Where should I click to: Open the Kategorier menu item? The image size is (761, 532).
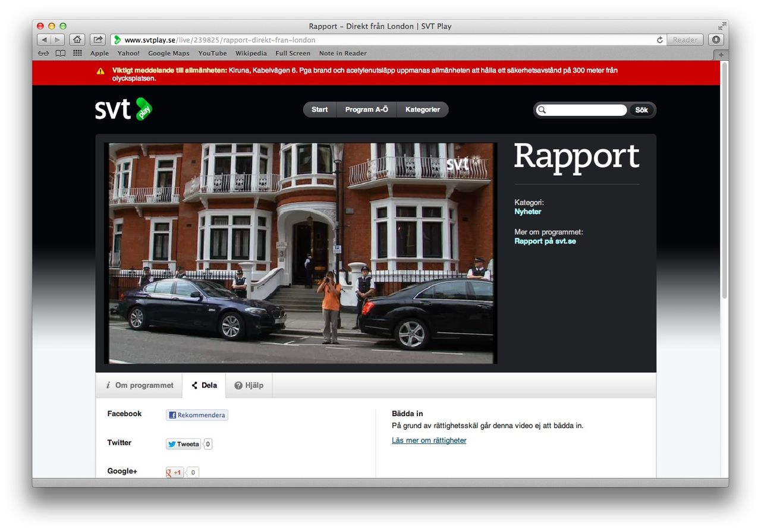(422, 110)
